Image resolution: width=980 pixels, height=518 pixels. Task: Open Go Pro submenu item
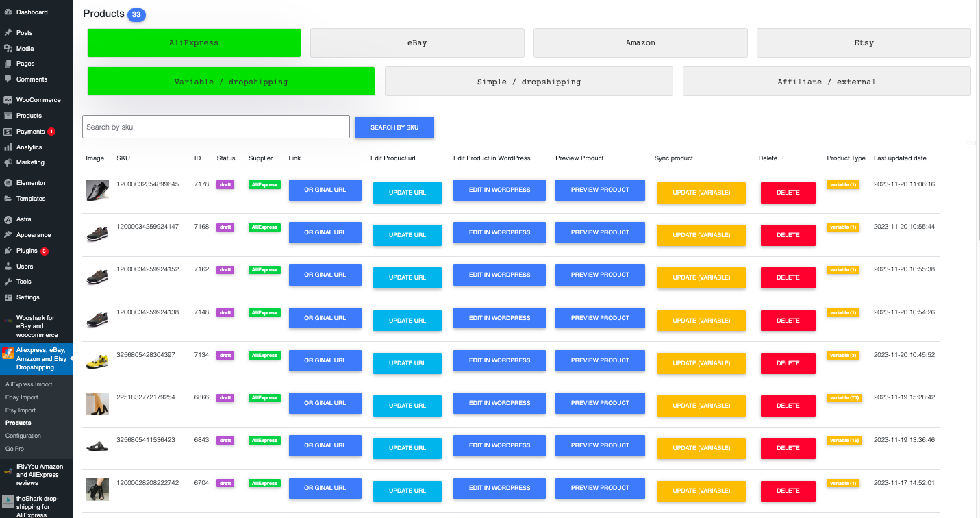[15, 449]
